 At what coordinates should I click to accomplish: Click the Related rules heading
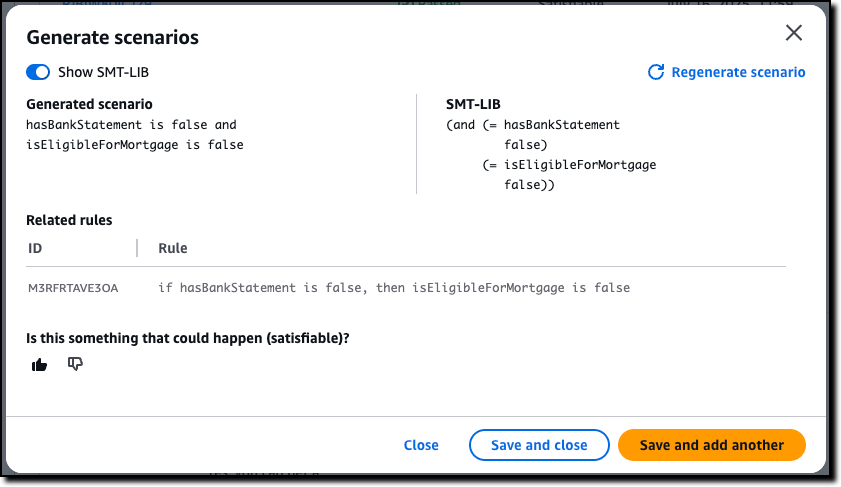[x=69, y=220]
